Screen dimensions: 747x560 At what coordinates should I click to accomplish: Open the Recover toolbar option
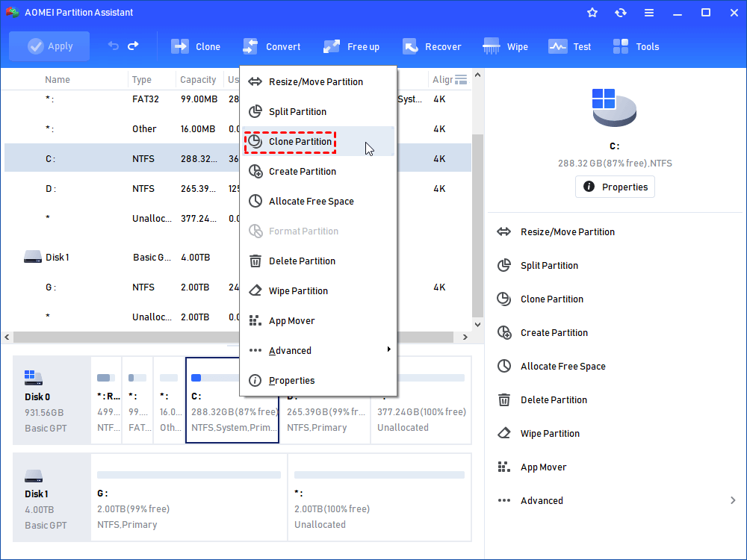[432, 46]
